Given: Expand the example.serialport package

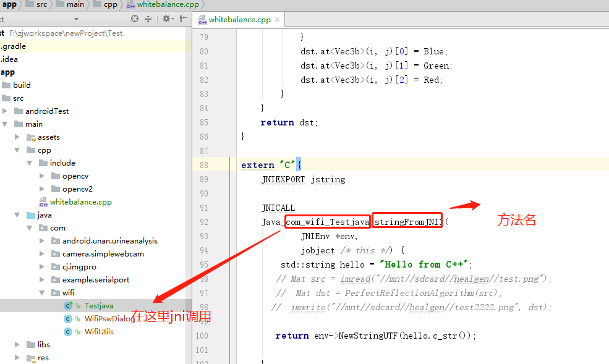Looking at the screenshot, I should click(42, 280).
